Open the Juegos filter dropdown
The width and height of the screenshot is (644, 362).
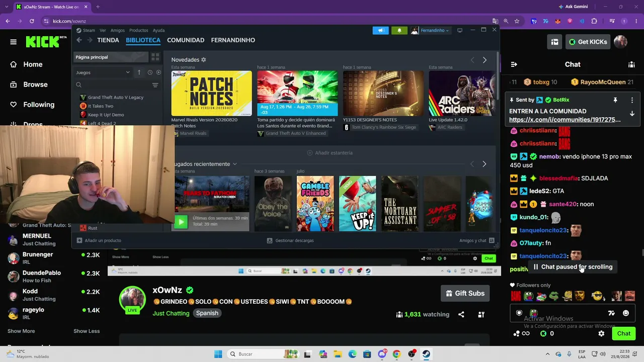pyautogui.click(x=103, y=72)
